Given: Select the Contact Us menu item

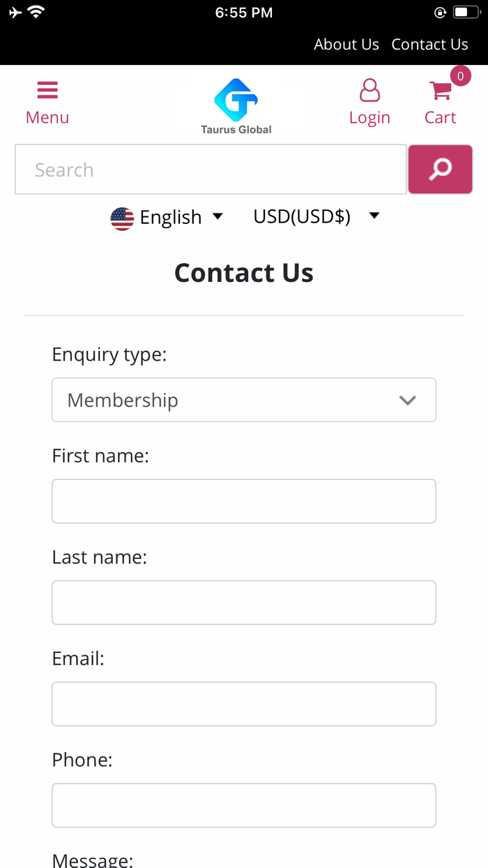Looking at the screenshot, I should click(x=429, y=44).
